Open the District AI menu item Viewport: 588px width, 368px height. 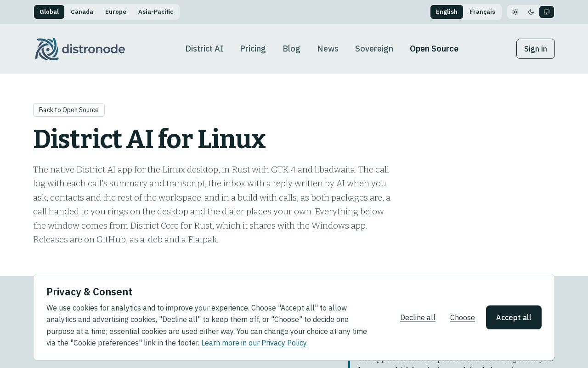pyautogui.click(x=204, y=49)
